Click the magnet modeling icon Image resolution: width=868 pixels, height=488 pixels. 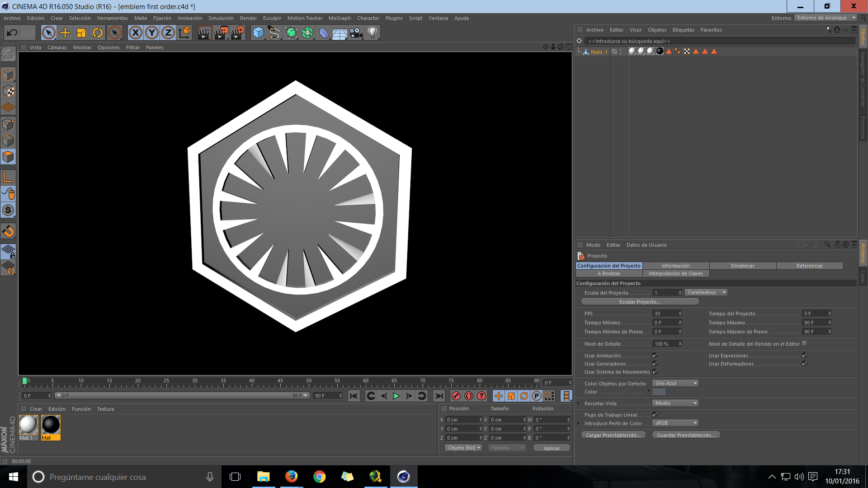[x=9, y=231]
